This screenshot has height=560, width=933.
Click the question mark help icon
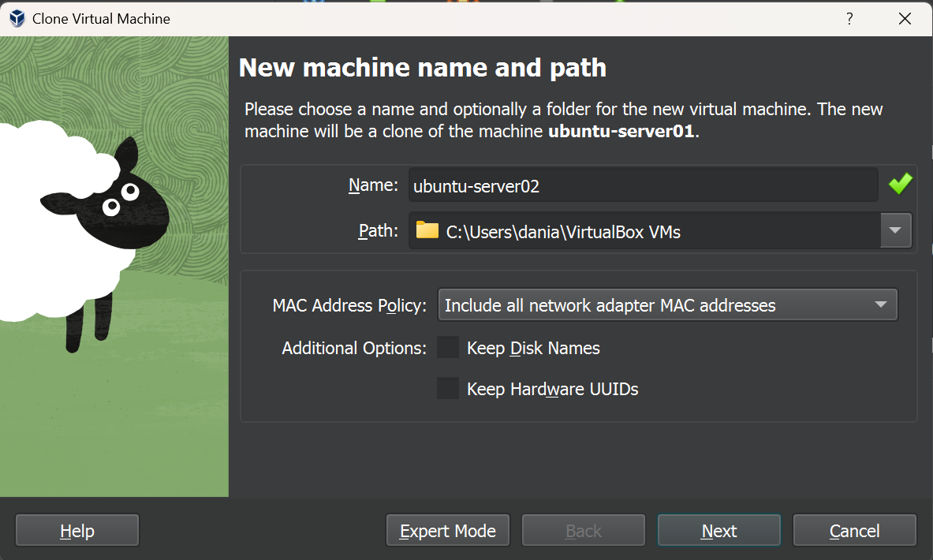(849, 18)
